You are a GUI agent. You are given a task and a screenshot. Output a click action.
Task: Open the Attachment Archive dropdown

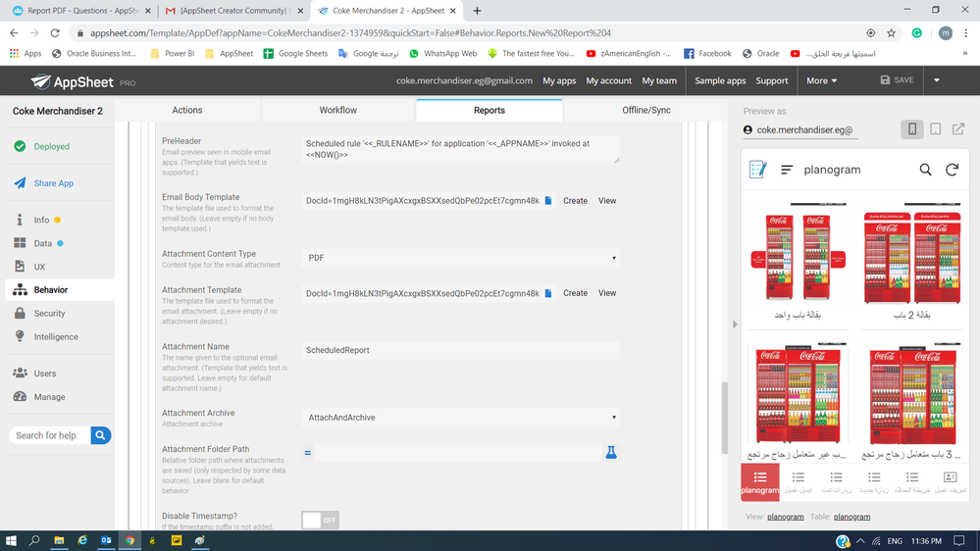coord(461,418)
